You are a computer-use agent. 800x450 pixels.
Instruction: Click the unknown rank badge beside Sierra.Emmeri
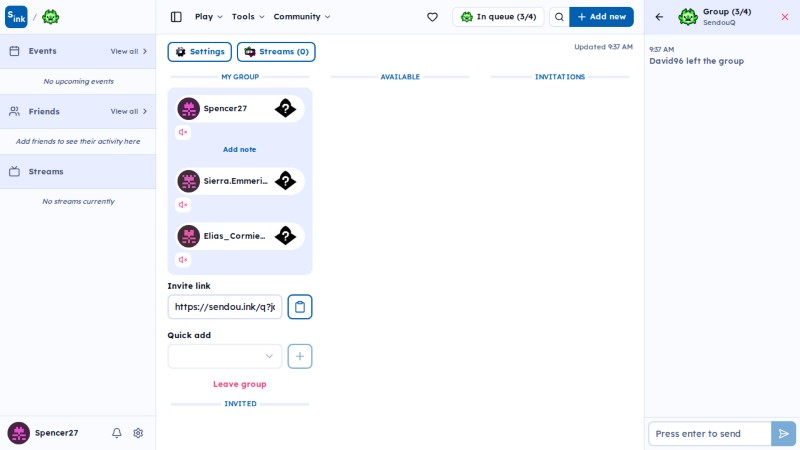285,181
